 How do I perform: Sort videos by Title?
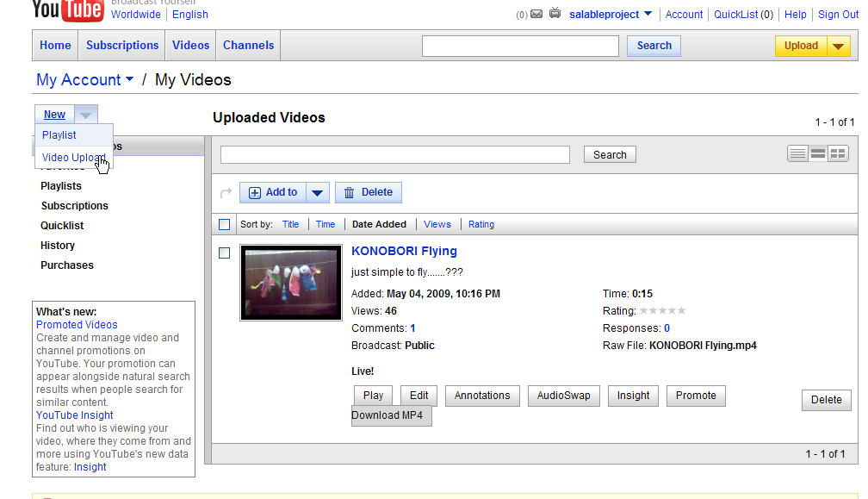click(291, 224)
